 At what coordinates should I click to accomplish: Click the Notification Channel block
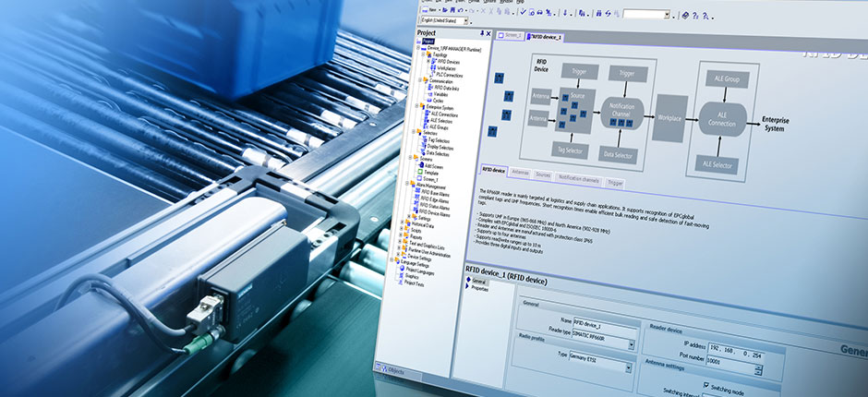[621, 114]
